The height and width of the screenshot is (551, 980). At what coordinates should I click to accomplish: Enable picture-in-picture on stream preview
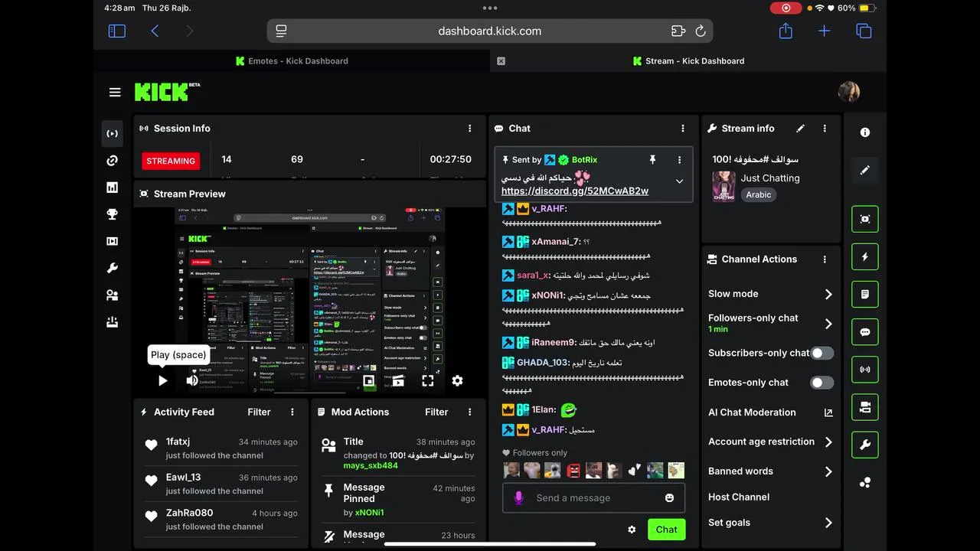tap(369, 380)
